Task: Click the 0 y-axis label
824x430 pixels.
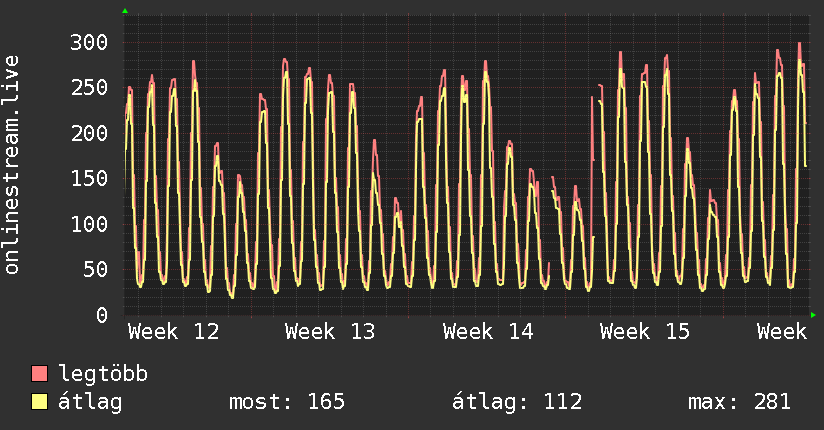Action: (x=102, y=315)
